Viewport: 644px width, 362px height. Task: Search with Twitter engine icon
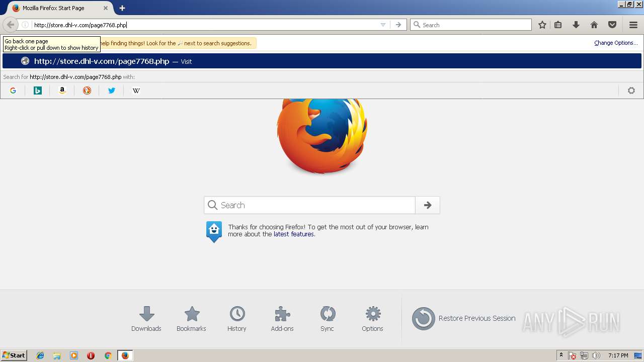(112, 90)
